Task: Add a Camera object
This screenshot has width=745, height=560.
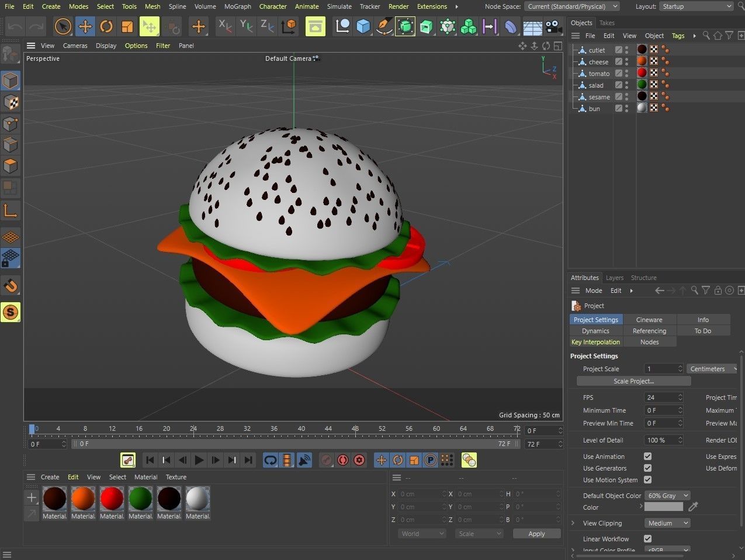Action: (553, 26)
